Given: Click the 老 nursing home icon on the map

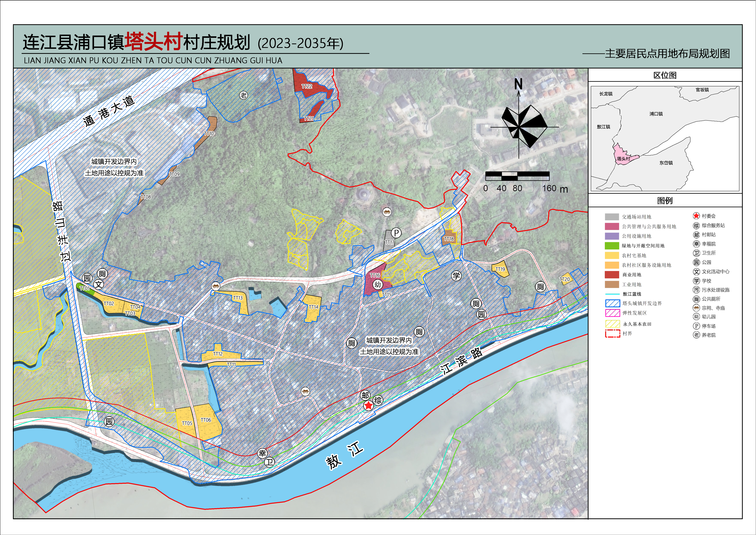Looking at the screenshot, I should pyautogui.click(x=243, y=95).
